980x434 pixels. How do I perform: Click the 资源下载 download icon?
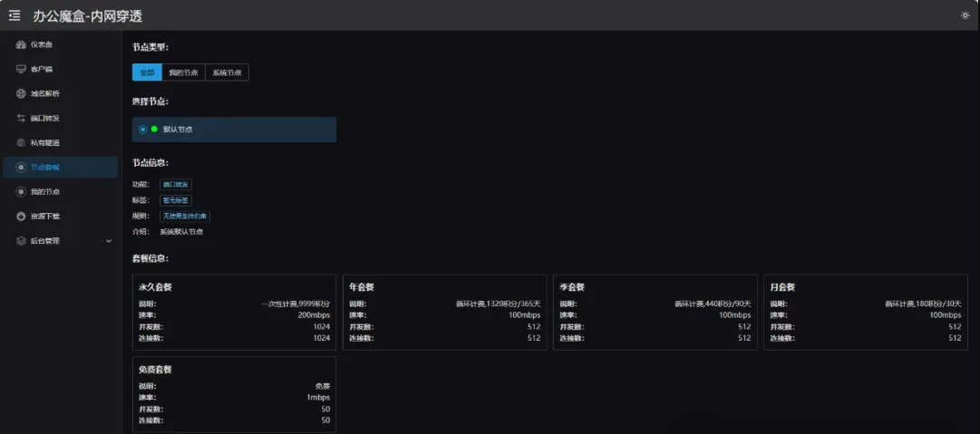point(21,217)
